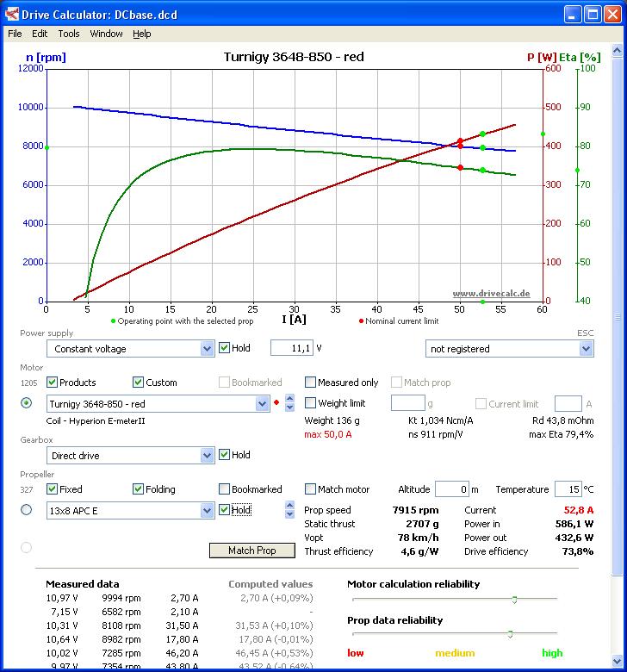Uncheck the Products motor filter

coord(52,382)
